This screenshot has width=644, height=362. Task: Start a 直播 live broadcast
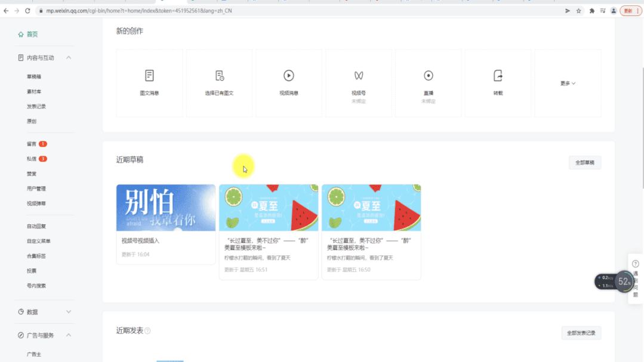[x=429, y=83]
